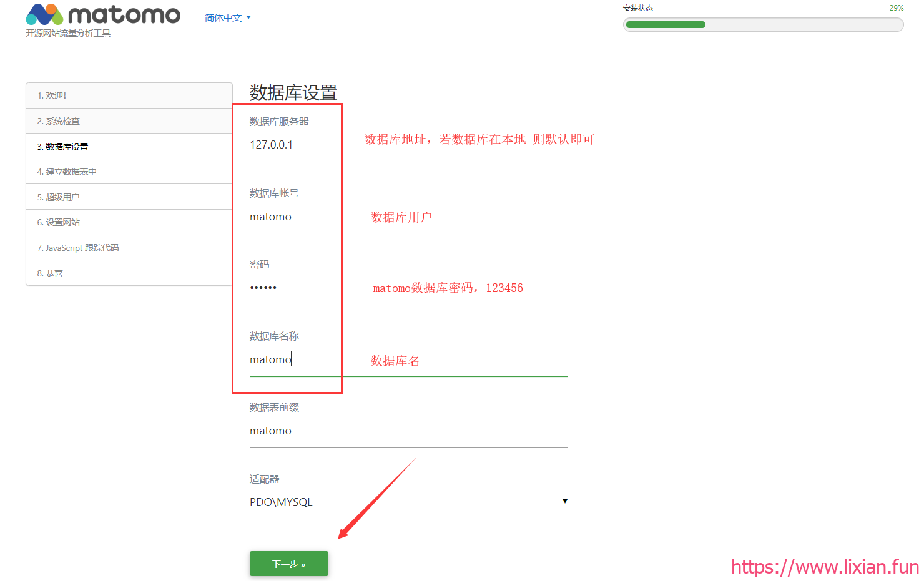Focus the 密码 password field
This screenshot has height=581, width=924.
[409, 288]
